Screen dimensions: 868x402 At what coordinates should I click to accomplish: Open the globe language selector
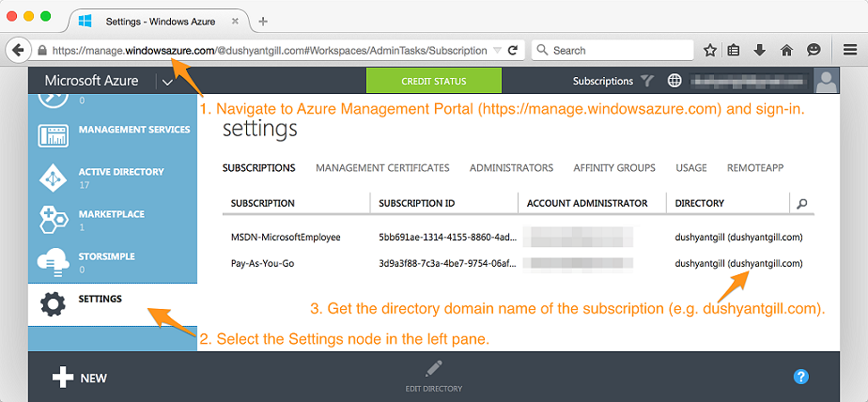tap(674, 81)
